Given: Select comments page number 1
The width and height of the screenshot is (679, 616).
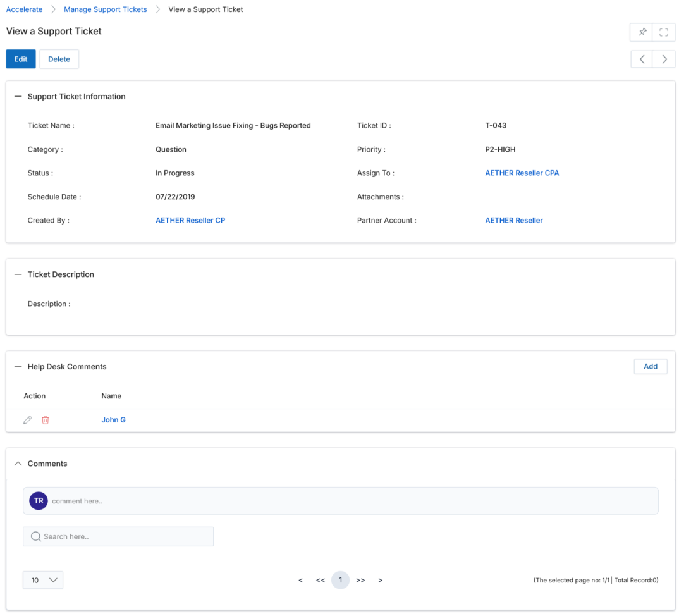Looking at the screenshot, I should (x=340, y=580).
